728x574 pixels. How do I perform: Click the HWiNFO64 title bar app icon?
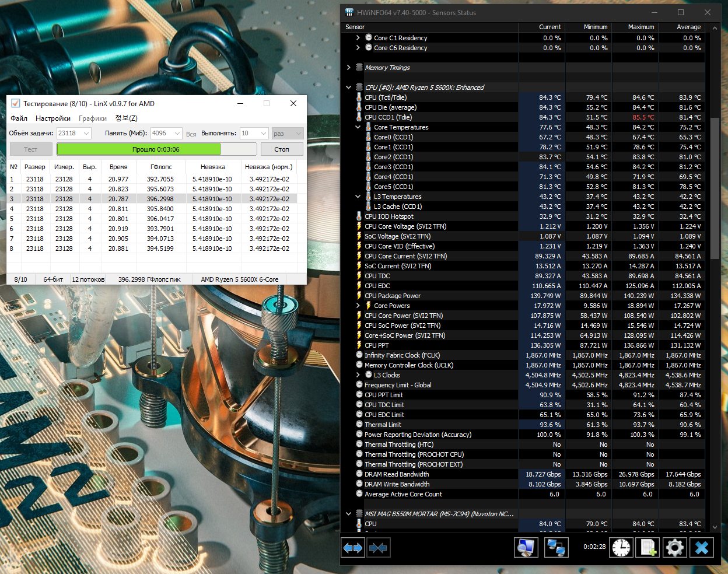pos(349,12)
